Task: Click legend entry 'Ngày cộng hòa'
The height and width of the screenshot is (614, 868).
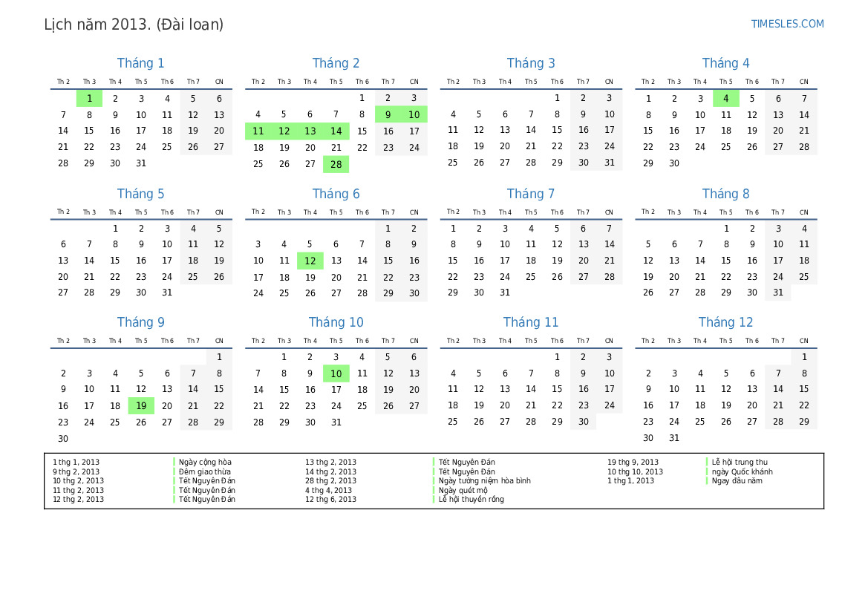Action: (x=205, y=463)
